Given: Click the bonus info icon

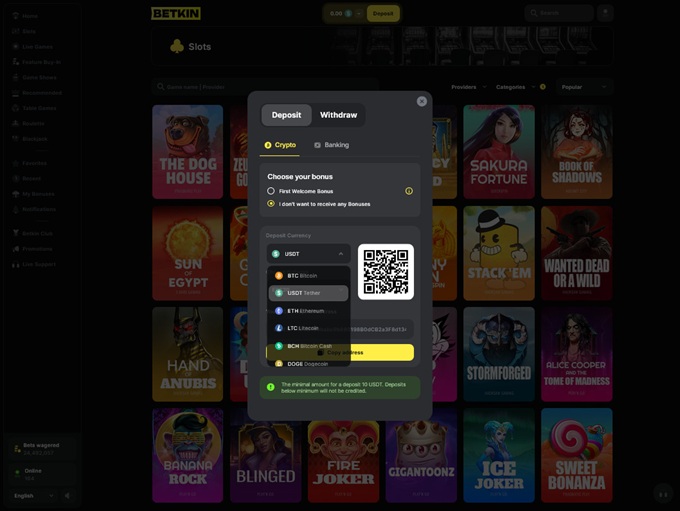Looking at the screenshot, I should [x=409, y=191].
